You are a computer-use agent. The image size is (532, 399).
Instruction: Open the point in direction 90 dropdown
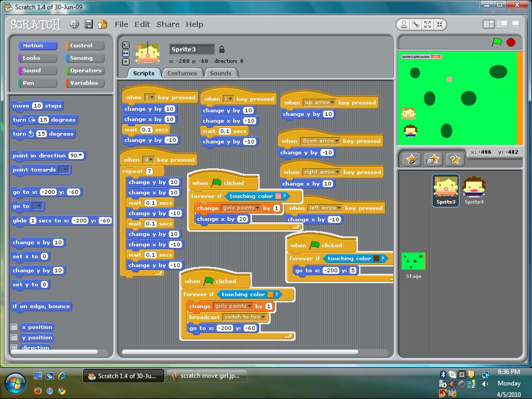(80, 155)
